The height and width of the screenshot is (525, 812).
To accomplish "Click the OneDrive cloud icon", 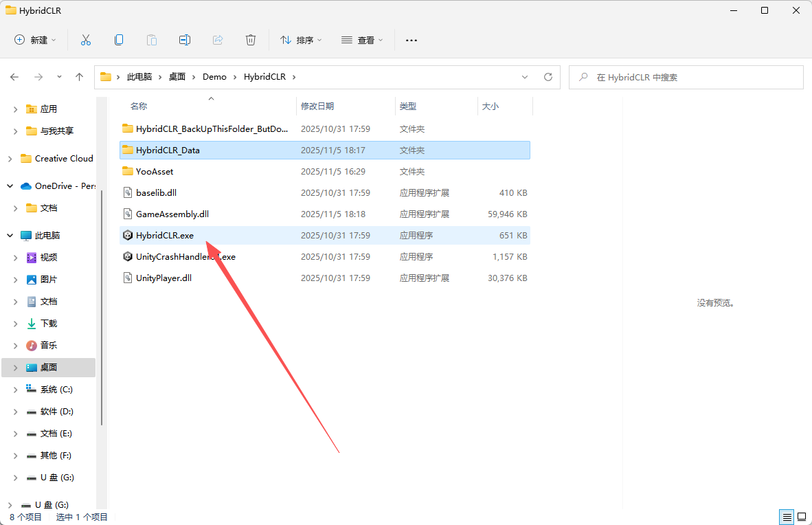I will (x=26, y=186).
